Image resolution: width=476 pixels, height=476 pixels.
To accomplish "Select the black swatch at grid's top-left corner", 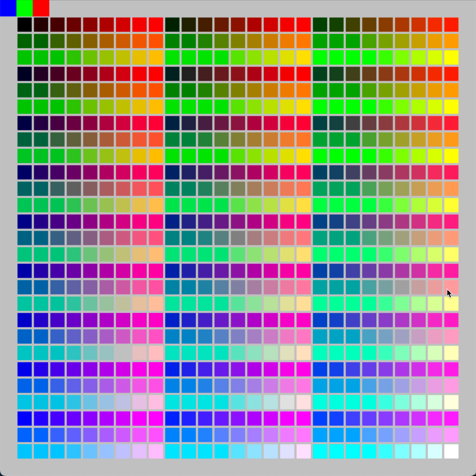I will [25, 25].
